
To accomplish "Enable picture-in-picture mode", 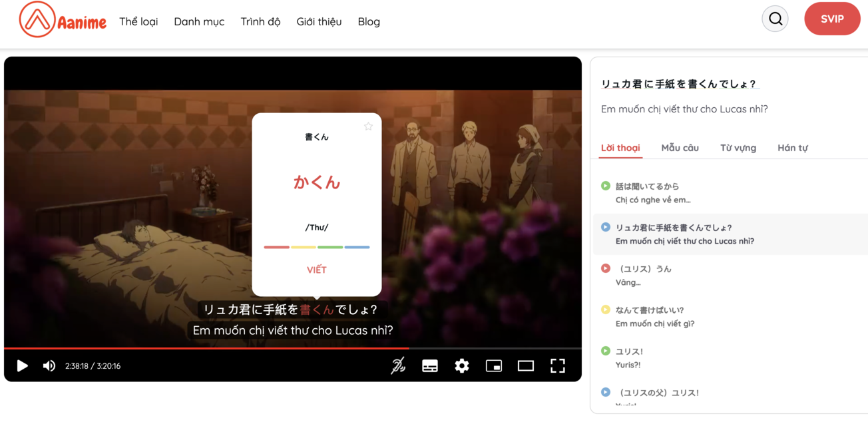I will [494, 365].
